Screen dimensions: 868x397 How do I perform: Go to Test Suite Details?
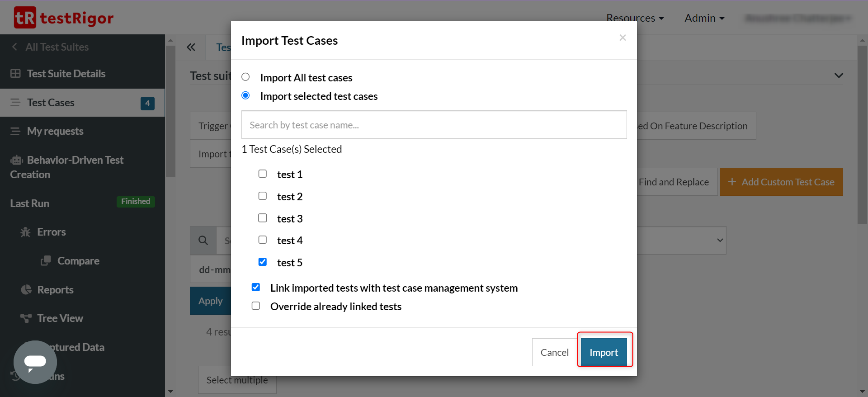(66, 74)
